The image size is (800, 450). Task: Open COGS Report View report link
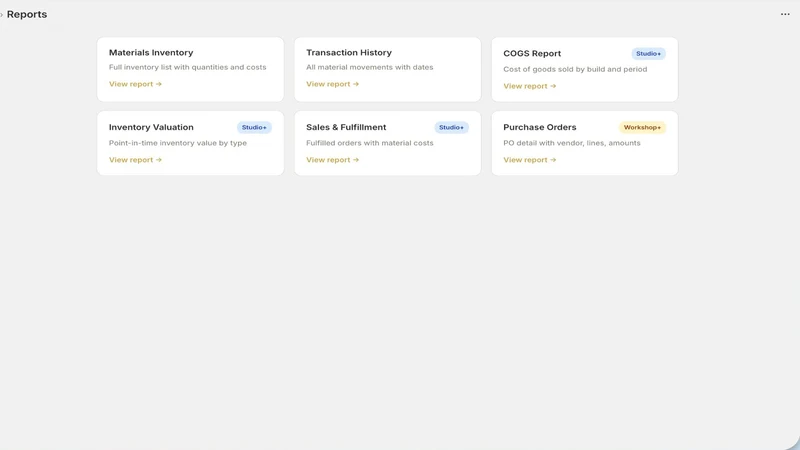tap(530, 86)
